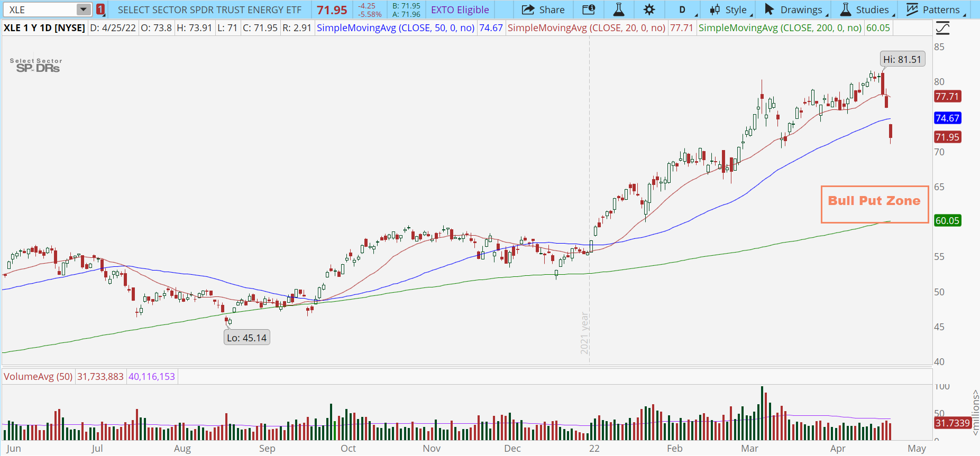Open the XLE symbol dropdown arrow
The width and height of the screenshot is (980, 456).
84,10
